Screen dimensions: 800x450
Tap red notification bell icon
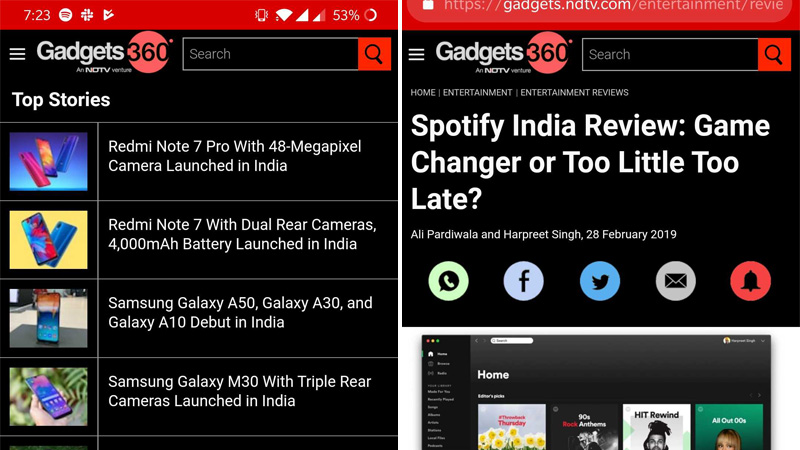point(751,281)
